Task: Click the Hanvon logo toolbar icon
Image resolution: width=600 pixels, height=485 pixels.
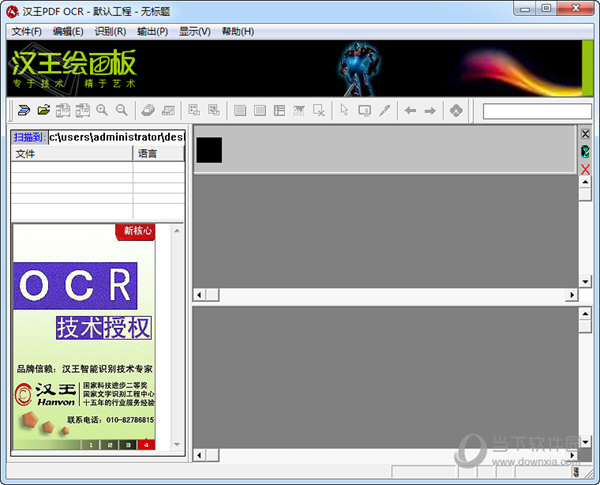Action: click(456, 111)
